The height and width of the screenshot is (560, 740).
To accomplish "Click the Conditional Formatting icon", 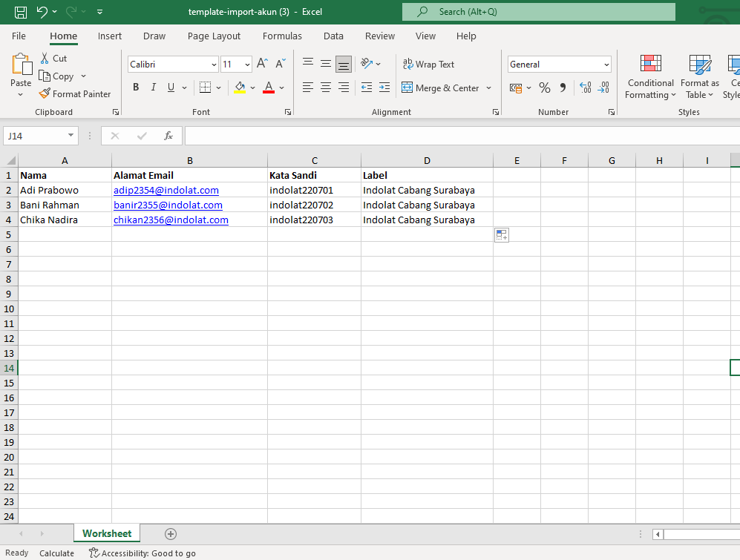I will point(650,63).
